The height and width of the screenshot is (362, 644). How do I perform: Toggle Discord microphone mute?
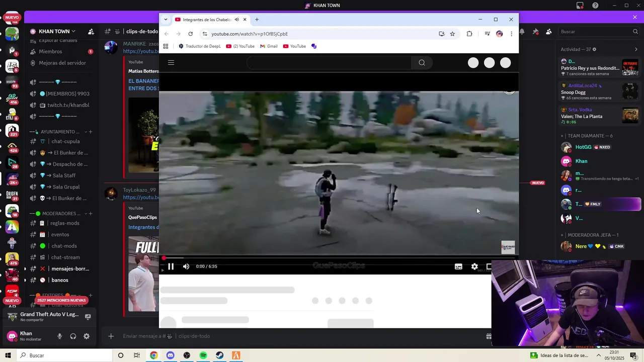tap(59, 336)
